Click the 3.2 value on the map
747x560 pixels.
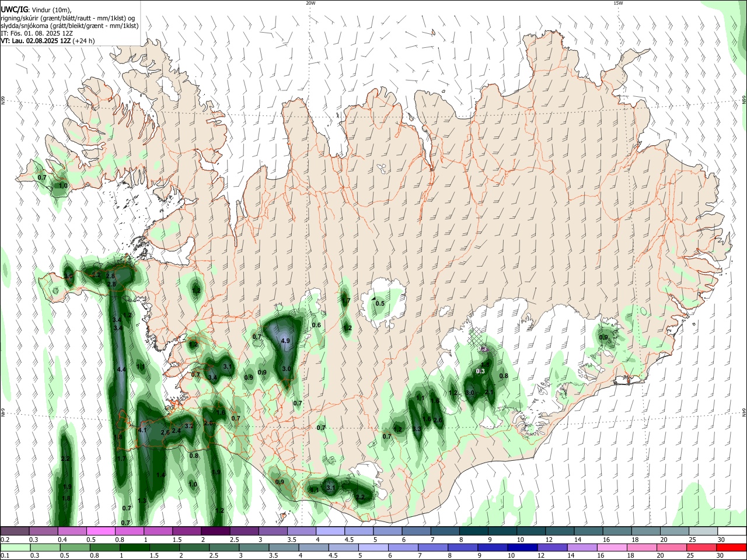(x=189, y=426)
